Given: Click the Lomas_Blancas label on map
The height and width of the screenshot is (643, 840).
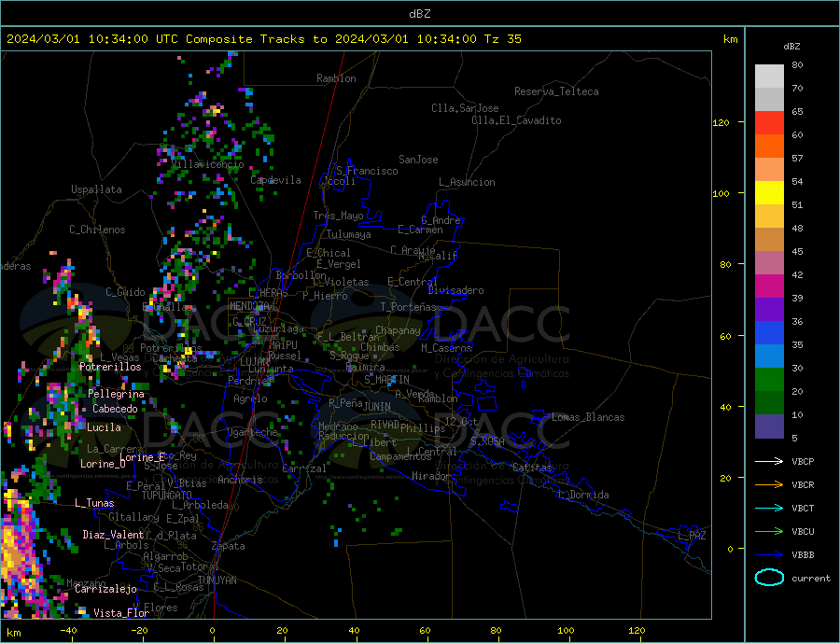Looking at the screenshot, I should click(x=588, y=417).
